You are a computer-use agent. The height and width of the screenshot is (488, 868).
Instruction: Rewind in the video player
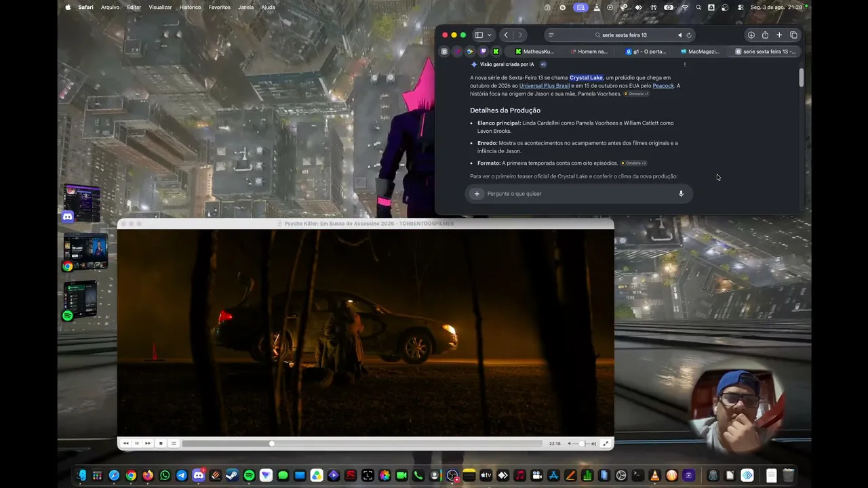point(125,443)
